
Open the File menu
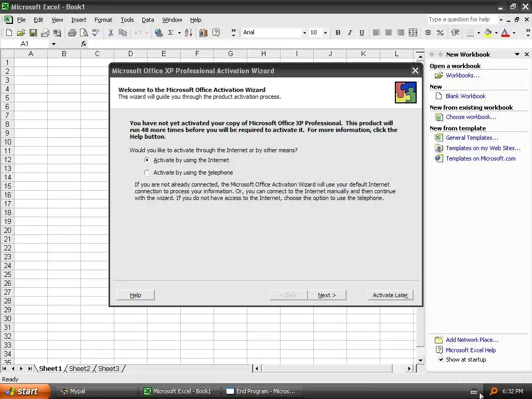[21, 20]
